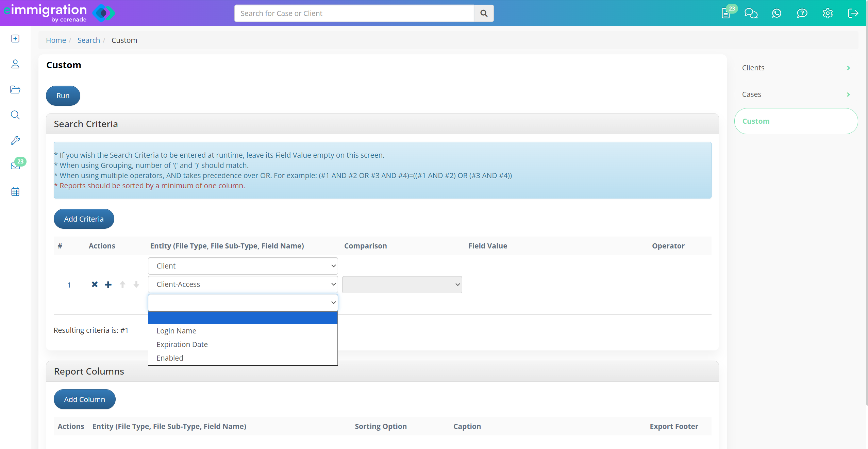
Task: Open the Client-Access sub-type dropdown
Action: [243, 284]
